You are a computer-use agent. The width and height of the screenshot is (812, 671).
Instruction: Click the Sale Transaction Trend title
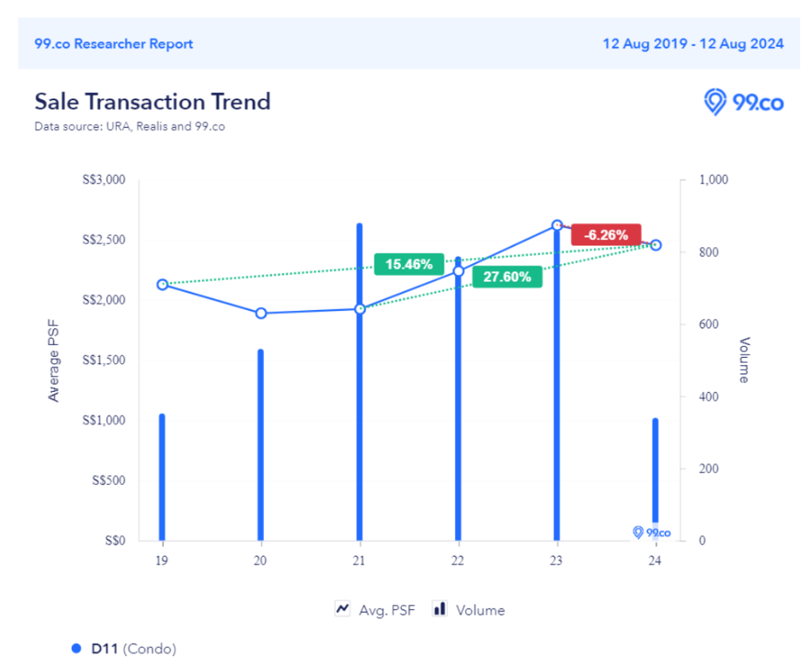[x=153, y=102]
